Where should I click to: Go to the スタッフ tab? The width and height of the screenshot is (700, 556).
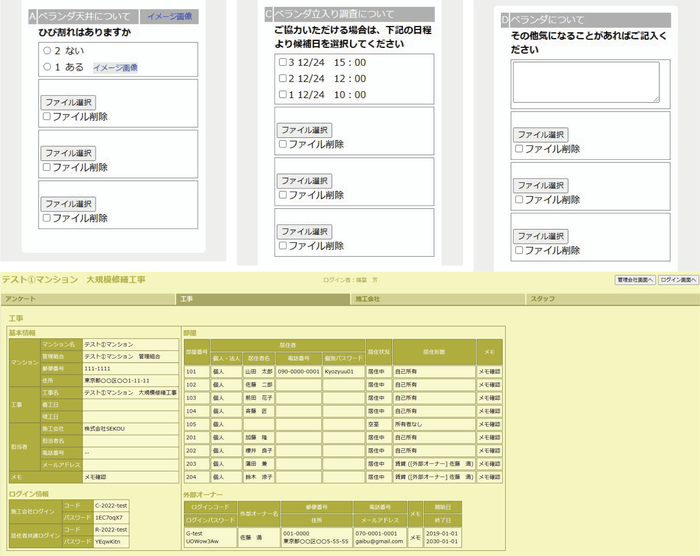click(x=542, y=298)
